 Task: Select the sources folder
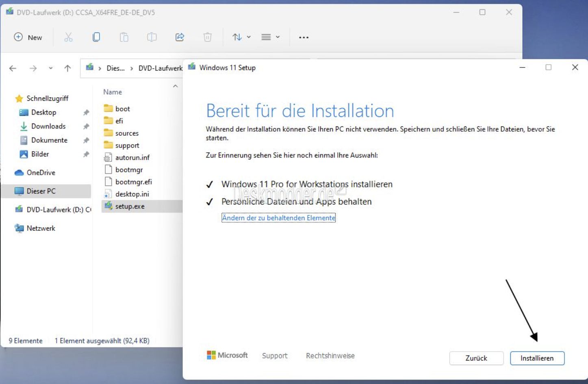(x=121, y=133)
